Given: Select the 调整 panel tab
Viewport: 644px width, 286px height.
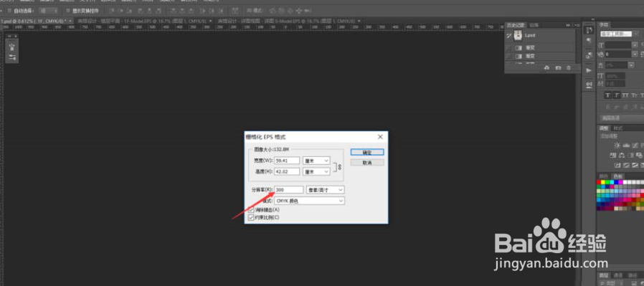Looking at the screenshot, I should tap(603, 128).
